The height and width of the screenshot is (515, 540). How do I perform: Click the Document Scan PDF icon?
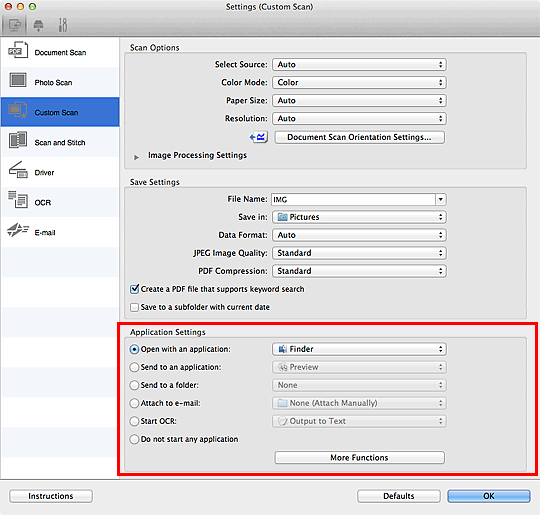[x=18, y=51]
